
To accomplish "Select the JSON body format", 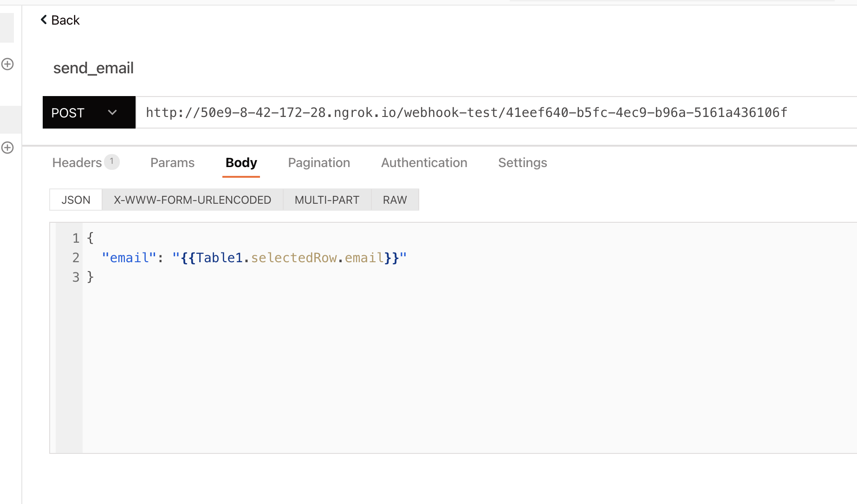I will click(x=75, y=200).
